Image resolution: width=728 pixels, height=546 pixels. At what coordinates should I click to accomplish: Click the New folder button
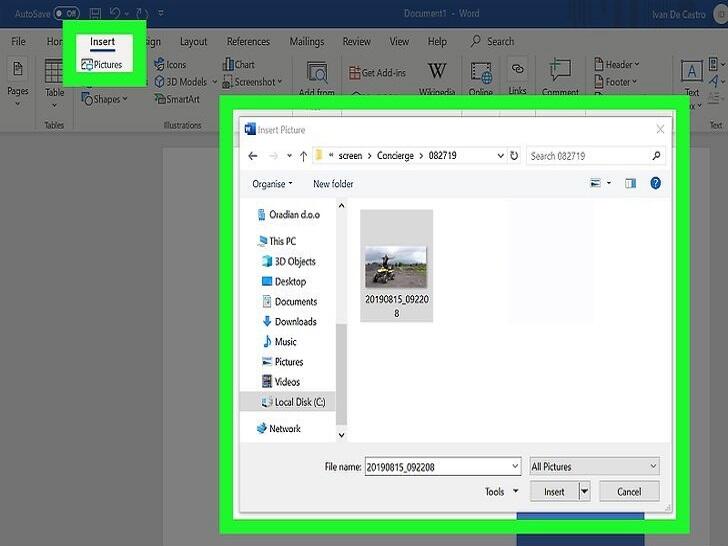[333, 184]
